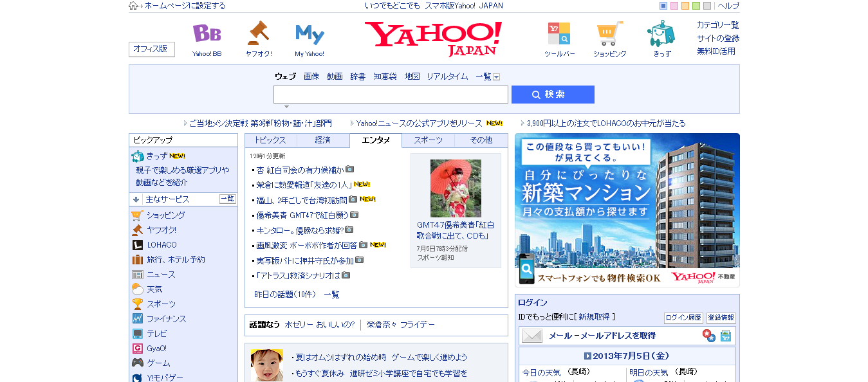868x382 pixels.
Task: Choose the blue theme color swatch
Action: (x=663, y=6)
